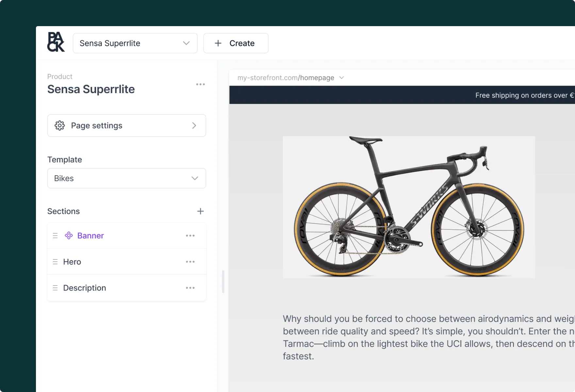Click the Description drag handle icon
Image resolution: width=575 pixels, height=392 pixels.
tap(55, 288)
